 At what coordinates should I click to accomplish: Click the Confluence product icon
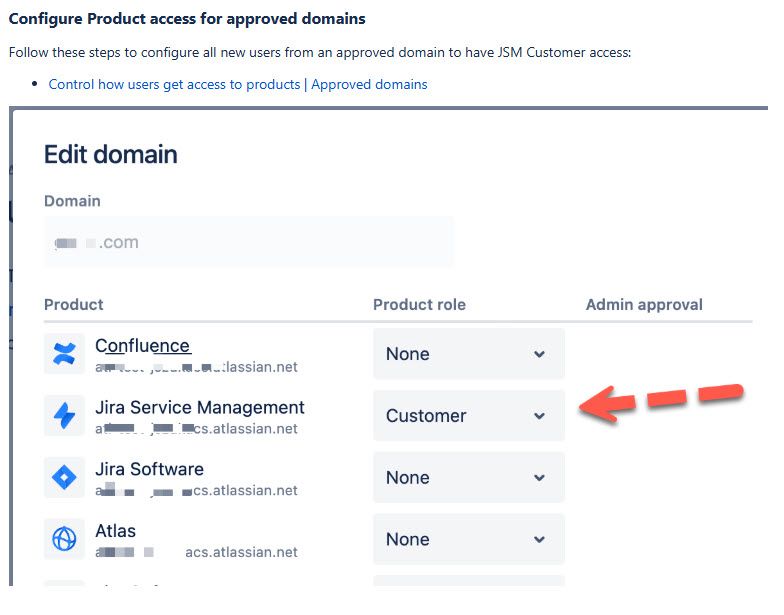pos(64,354)
